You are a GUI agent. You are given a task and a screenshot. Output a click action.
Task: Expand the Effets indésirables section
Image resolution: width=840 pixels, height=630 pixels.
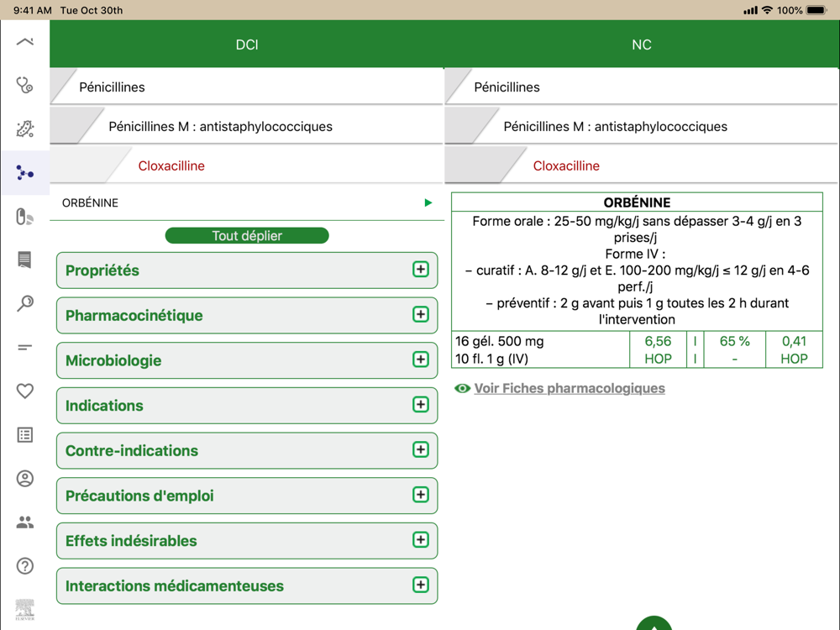point(247,540)
